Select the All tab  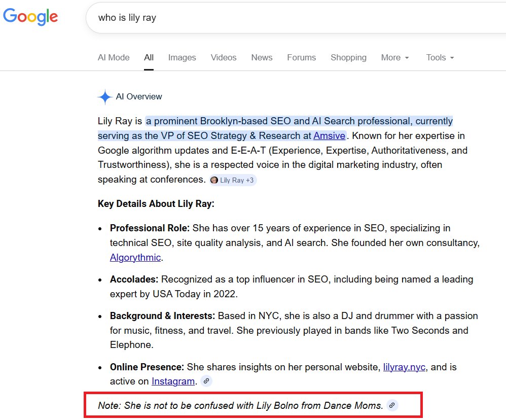tap(149, 57)
